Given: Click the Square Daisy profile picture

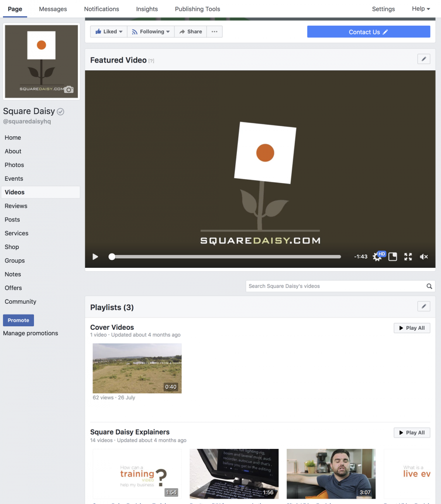Looking at the screenshot, I should point(41,62).
